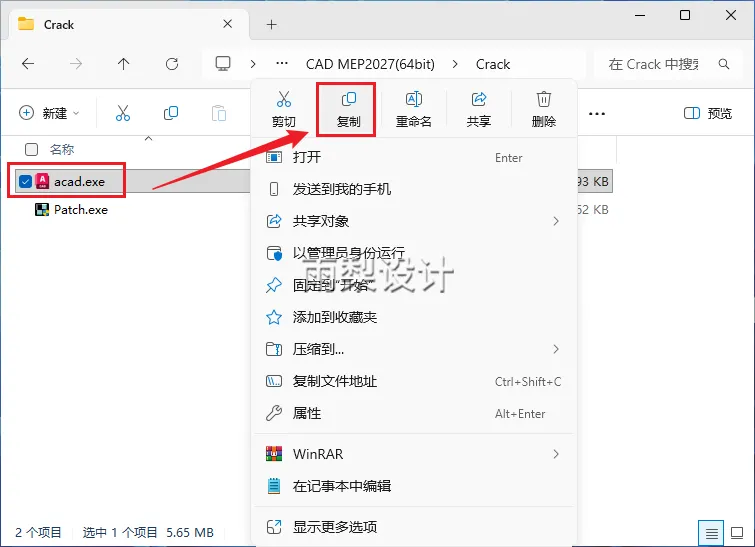This screenshot has width=755, height=547.
Task: Choose 在记事本中编辑 from the context menu
Action: tap(415, 486)
